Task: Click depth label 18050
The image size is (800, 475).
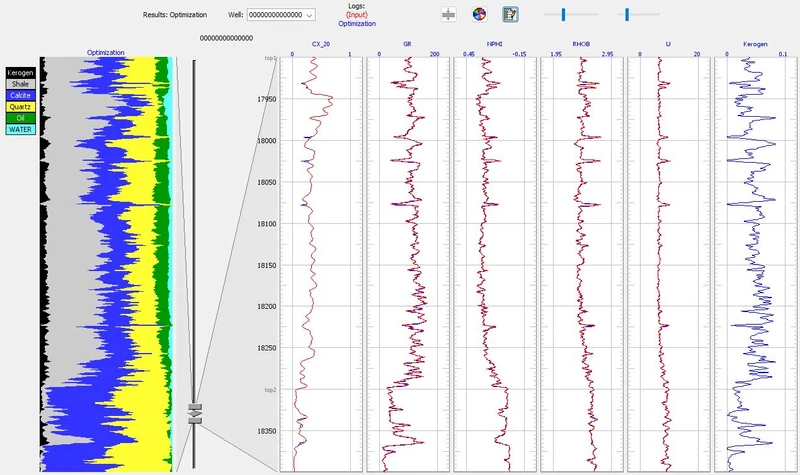Action: click(266, 182)
